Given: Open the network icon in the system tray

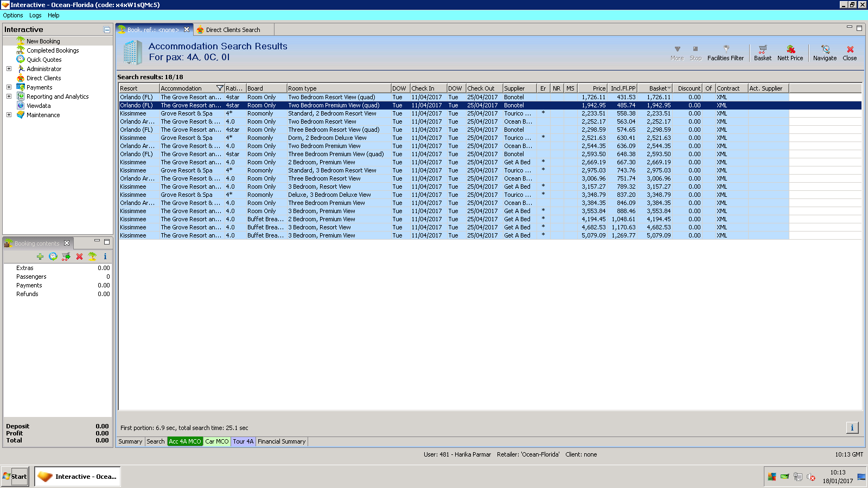Looking at the screenshot, I should [x=798, y=477].
